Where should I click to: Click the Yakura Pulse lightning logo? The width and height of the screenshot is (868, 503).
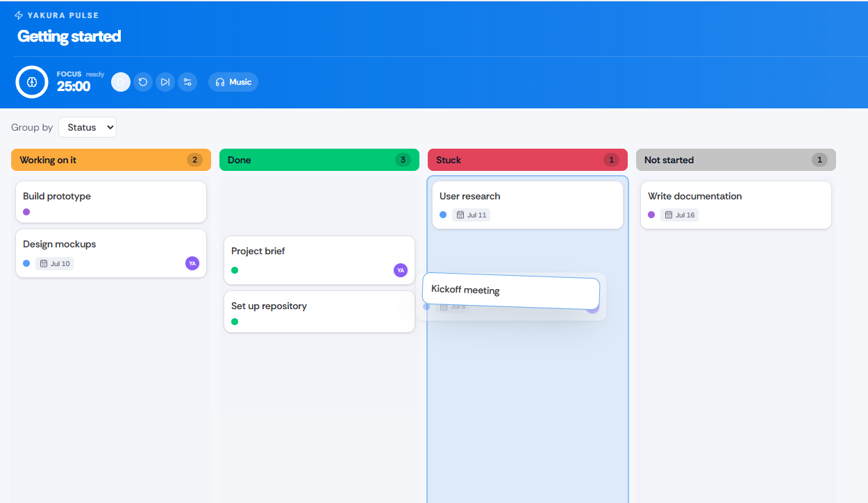tap(19, 15)
